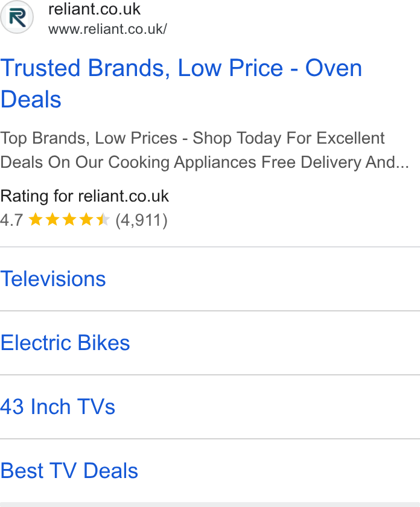The height and width of the screenshot is (507, 420).
Task: Open the Best TV Deals sitelink
Action: point(69,470)
